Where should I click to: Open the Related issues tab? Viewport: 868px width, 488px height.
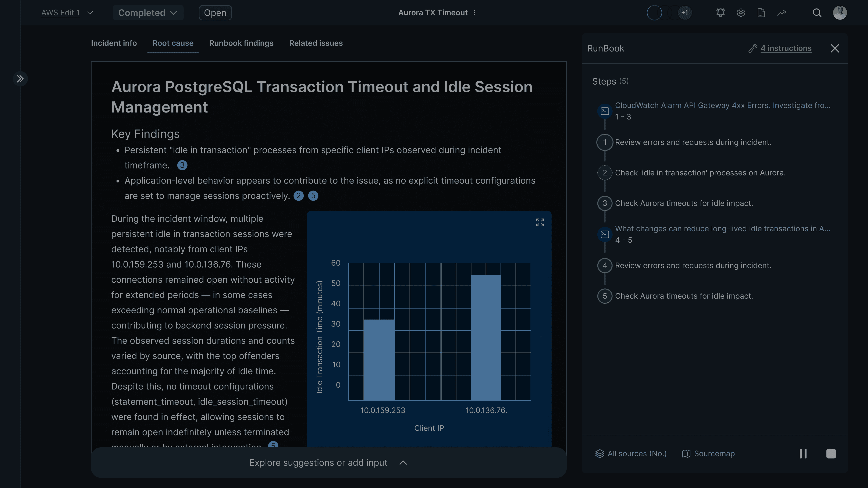click(316, 43)
